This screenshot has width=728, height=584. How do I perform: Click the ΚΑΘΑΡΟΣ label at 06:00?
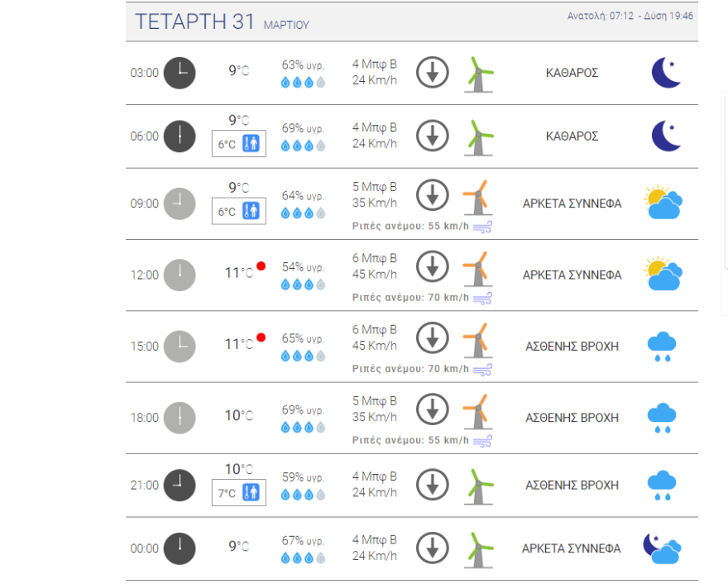click(572, 136)
